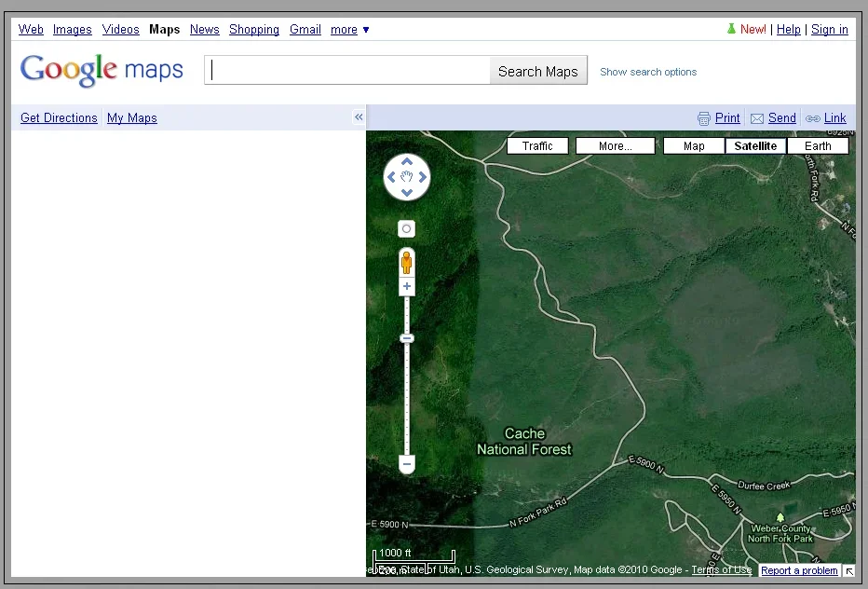Zoom out with the minus button

point(407,464)
